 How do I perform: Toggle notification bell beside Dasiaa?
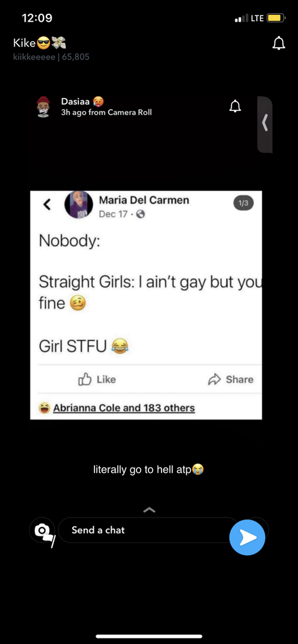click(235, 107)
